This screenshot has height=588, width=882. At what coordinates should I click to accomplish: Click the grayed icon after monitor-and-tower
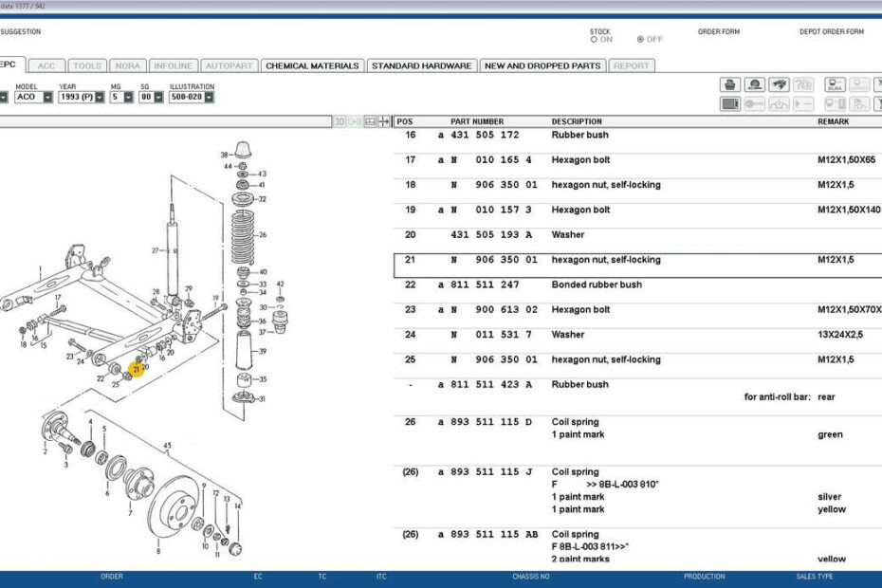pyautogui.click(x=859, y=104)
